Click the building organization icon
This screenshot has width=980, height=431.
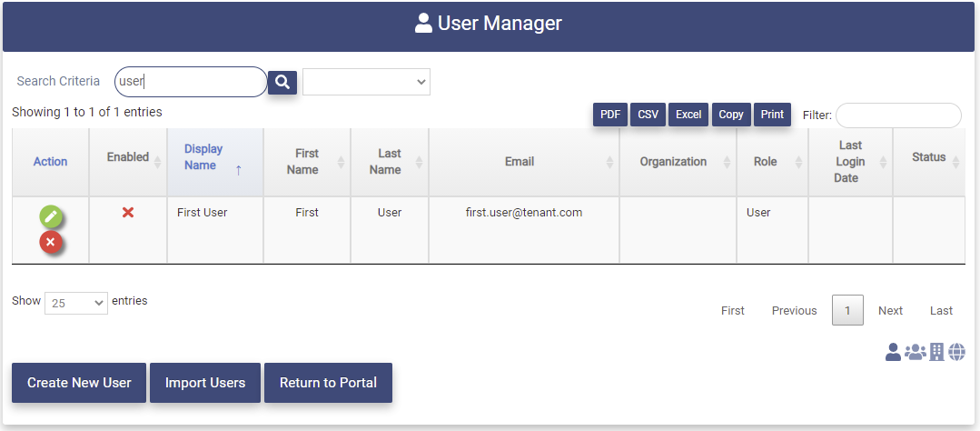[x=936, y=352]
